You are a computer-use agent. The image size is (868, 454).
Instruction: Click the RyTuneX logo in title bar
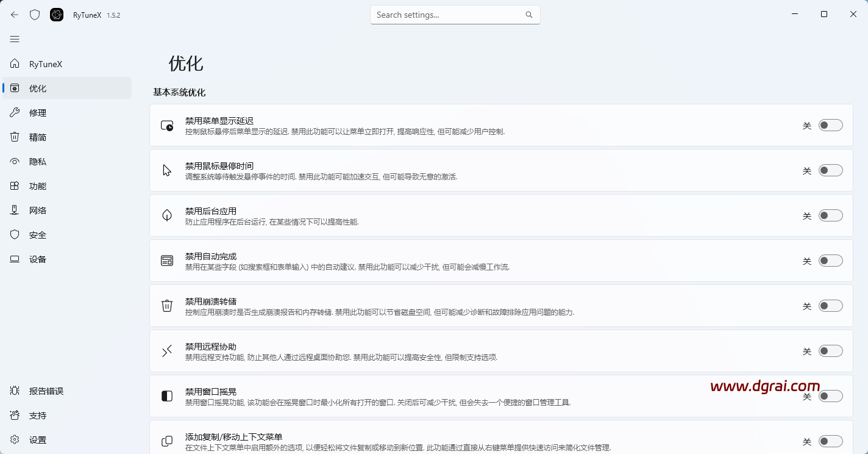[56, 14]
